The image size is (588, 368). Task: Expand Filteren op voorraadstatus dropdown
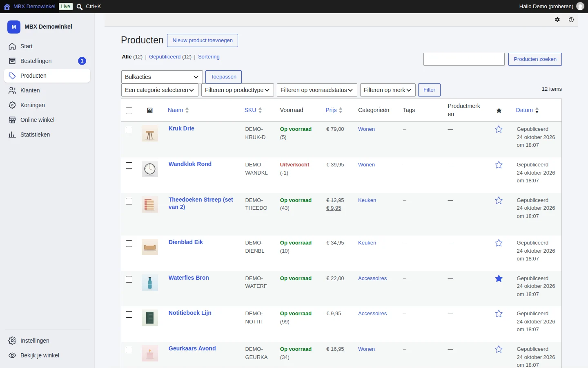[x=317, y=90]
